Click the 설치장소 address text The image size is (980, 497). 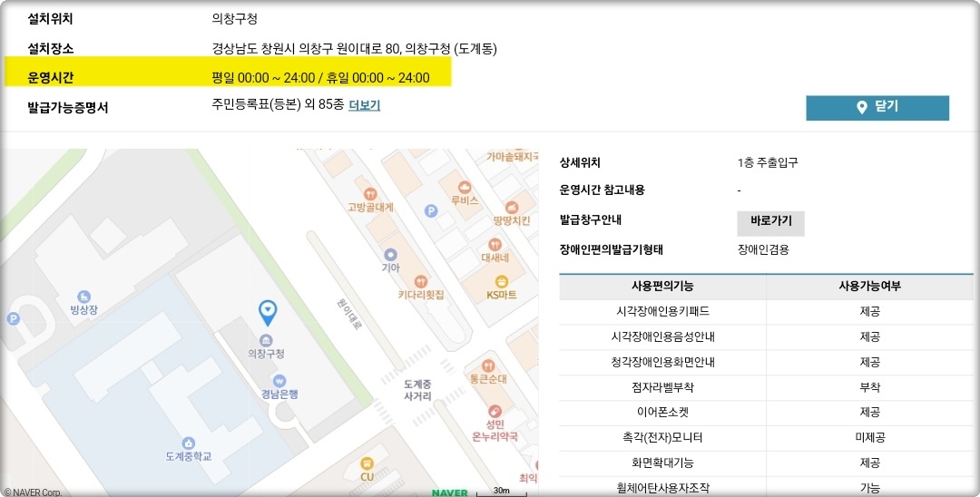tap(355, 49)
